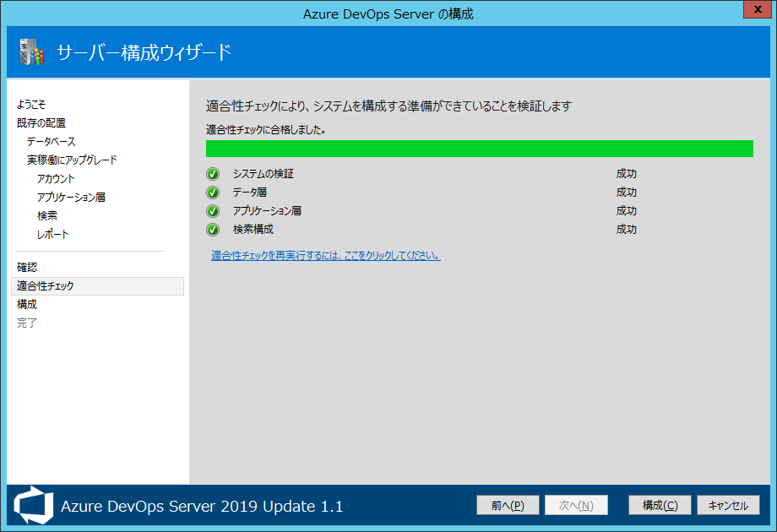Go to 確認 step

pyautogui.click(x=27, y=268)
